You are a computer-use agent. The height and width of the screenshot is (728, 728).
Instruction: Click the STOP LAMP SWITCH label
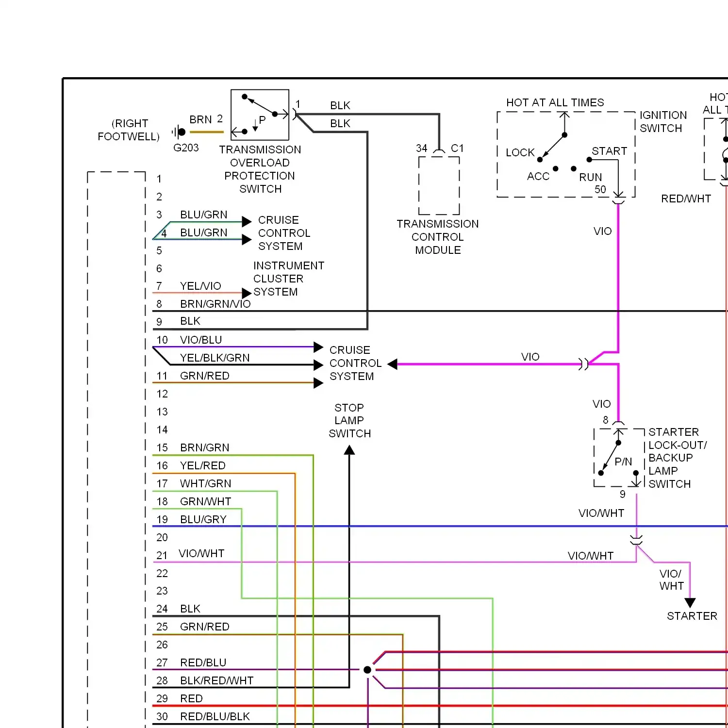[349, 420]
